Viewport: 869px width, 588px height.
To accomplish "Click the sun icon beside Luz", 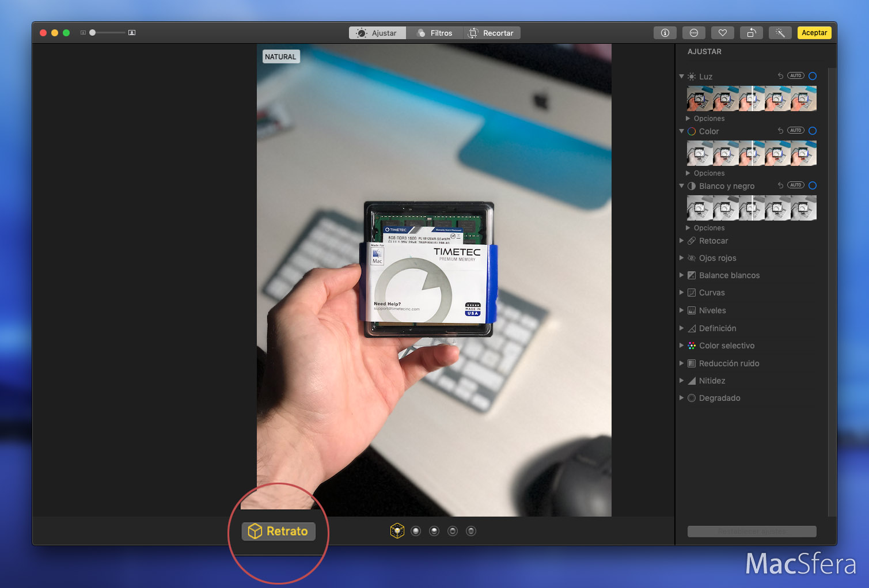I will [692, 77].
